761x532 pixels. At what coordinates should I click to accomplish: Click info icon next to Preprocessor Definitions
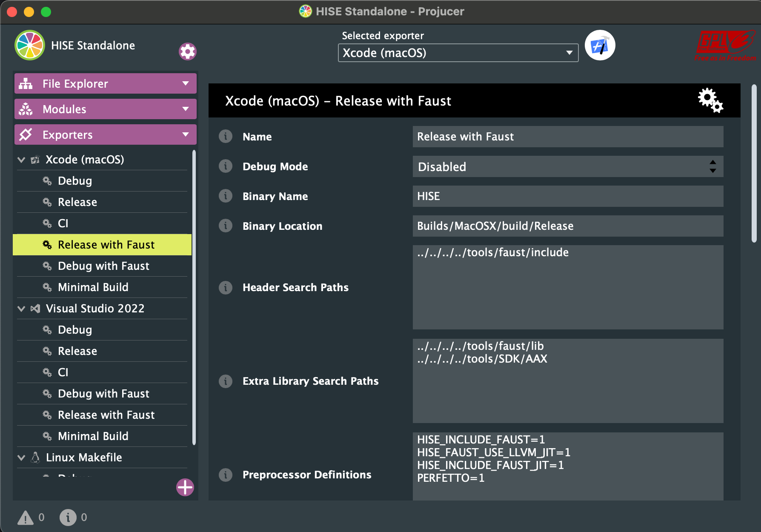coord(226,475)
